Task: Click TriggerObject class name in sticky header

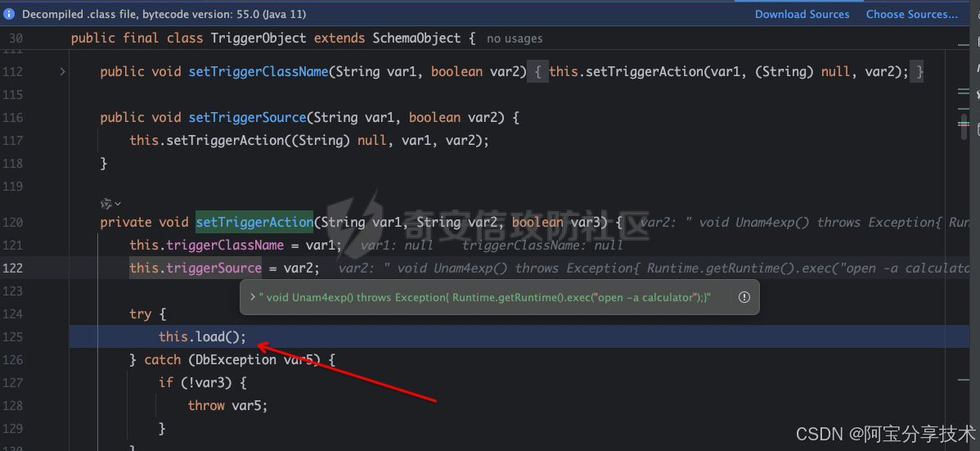Action: pos(258,38)
